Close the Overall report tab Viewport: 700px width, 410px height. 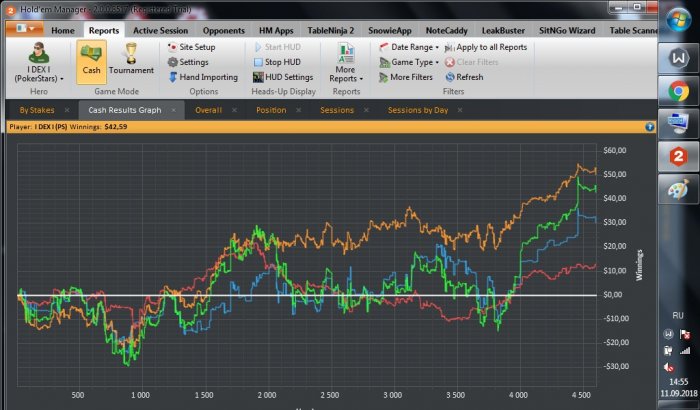pos(234,110)
